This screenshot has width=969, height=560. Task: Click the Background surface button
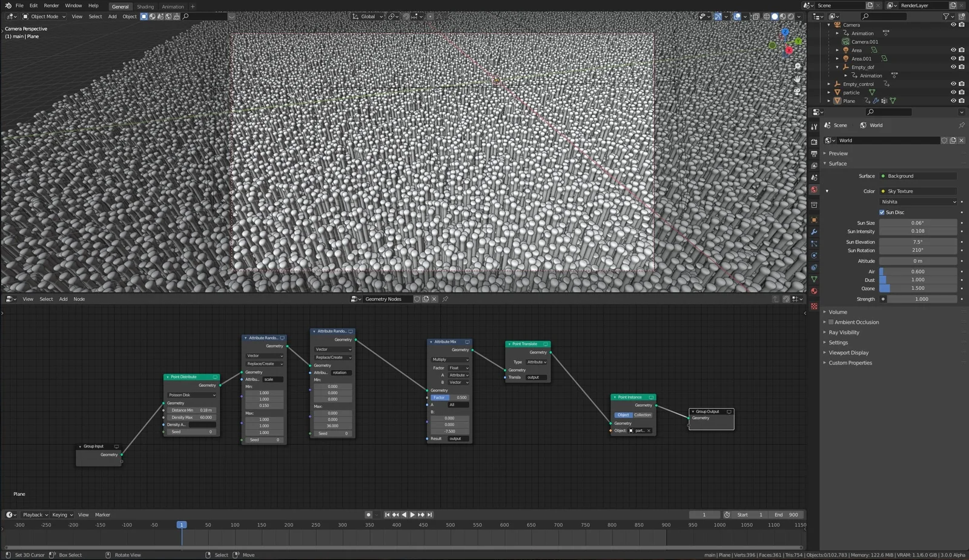pos(918,176)
